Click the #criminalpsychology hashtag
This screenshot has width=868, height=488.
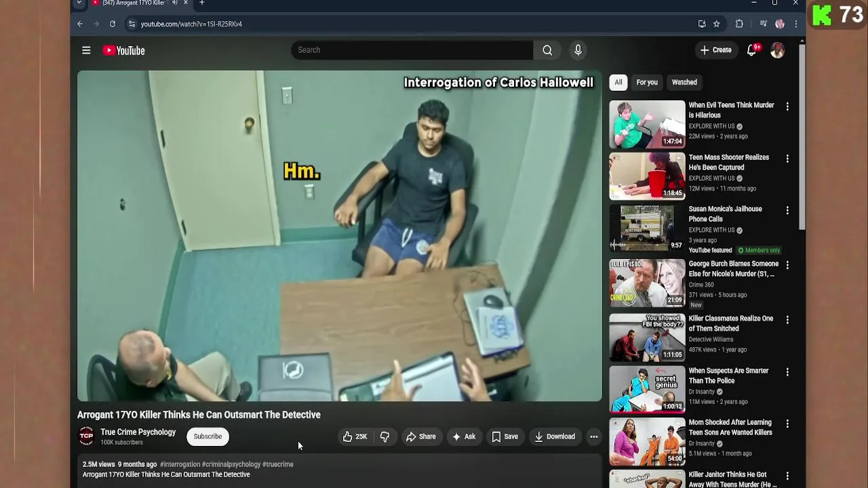(231, 464)
